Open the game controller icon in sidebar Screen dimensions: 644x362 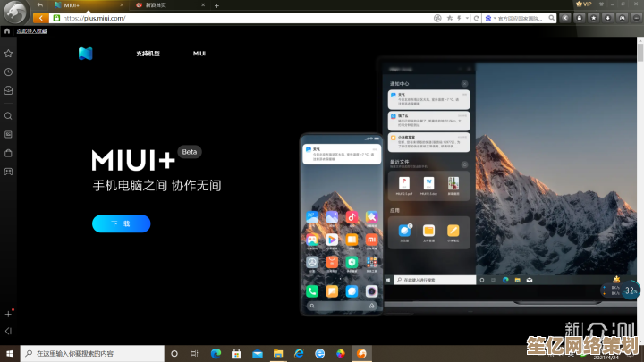point(8,171)
